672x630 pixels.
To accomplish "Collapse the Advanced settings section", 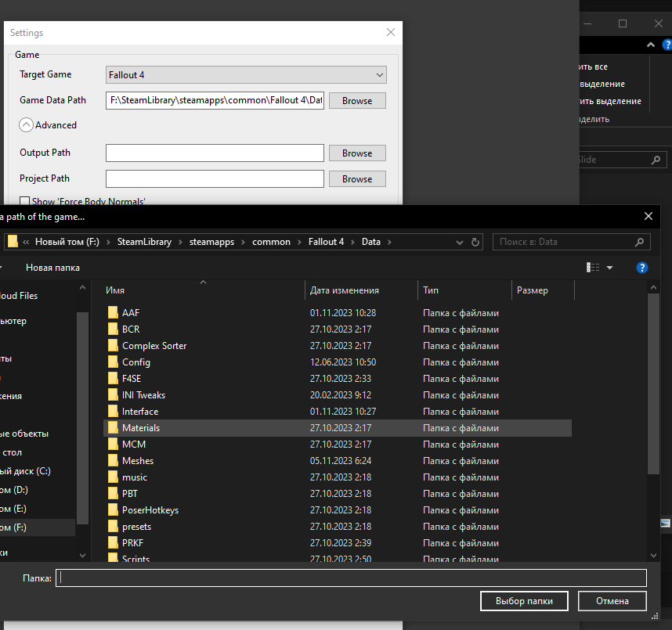I will (27, 125).
